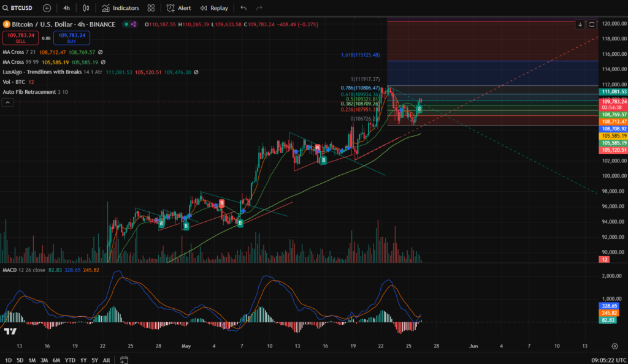Click the MACD 328.65 blue value label

pos(609,306)
